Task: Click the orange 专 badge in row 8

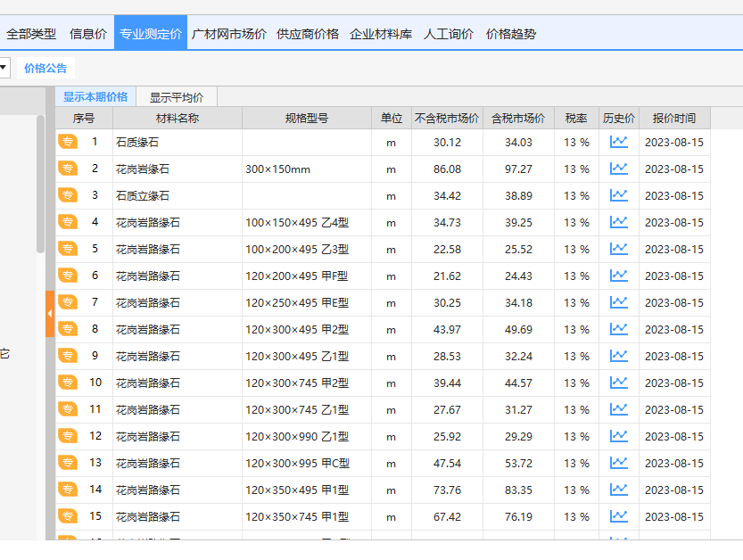Action: point(68,329)
